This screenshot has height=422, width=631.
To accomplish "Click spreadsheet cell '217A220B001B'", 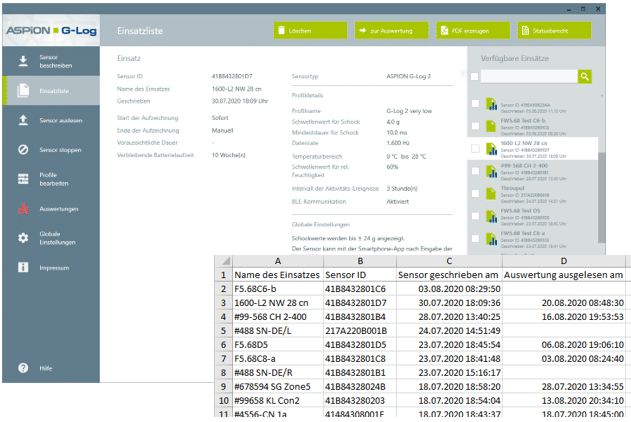I will 360,331.
